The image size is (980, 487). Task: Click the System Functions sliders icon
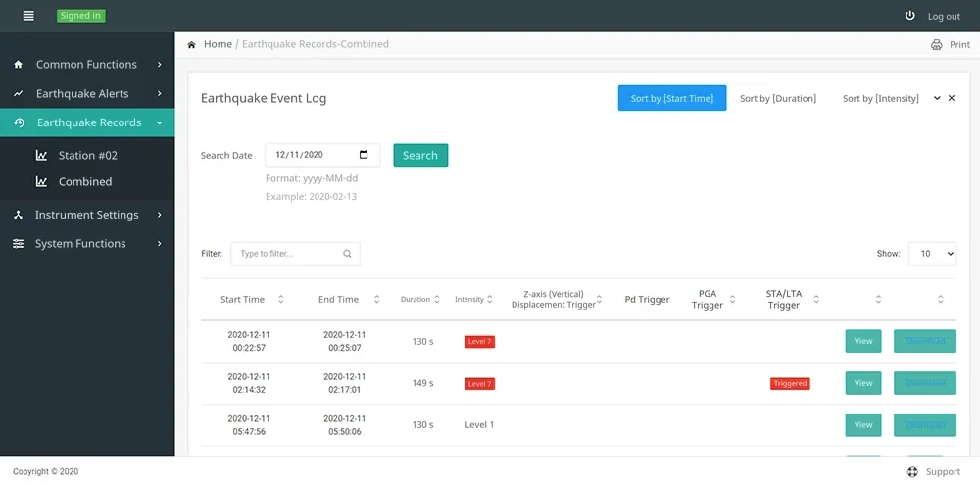tap(18, 244)
